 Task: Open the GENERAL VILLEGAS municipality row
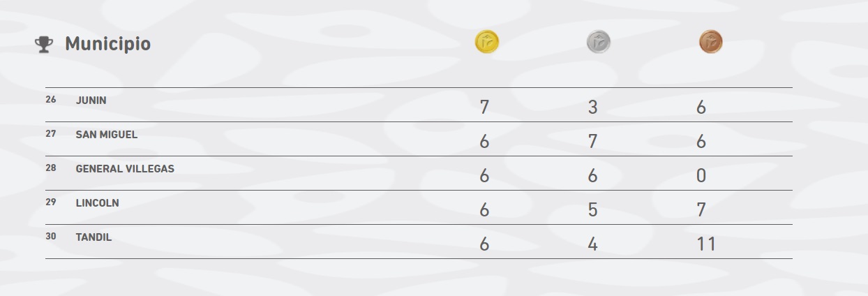click(x=419, y=173)
